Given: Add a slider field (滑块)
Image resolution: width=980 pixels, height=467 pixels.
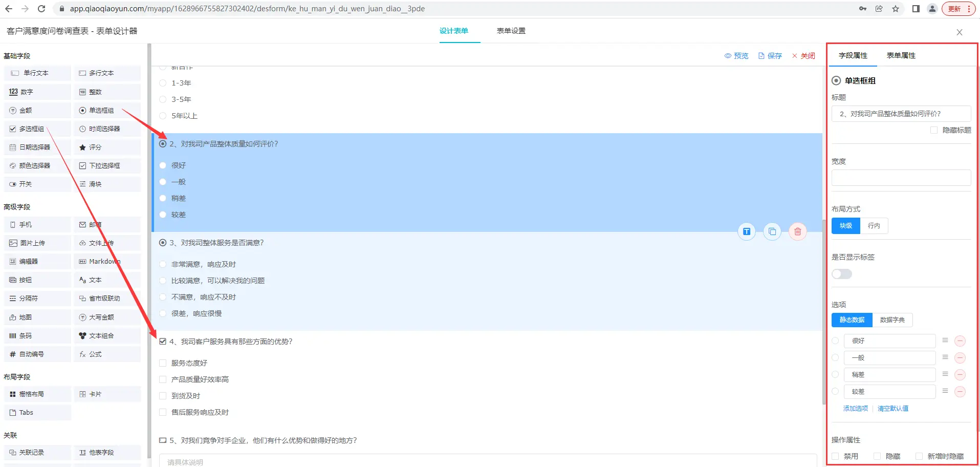Looking at the screenshot, I should point(107,184).
